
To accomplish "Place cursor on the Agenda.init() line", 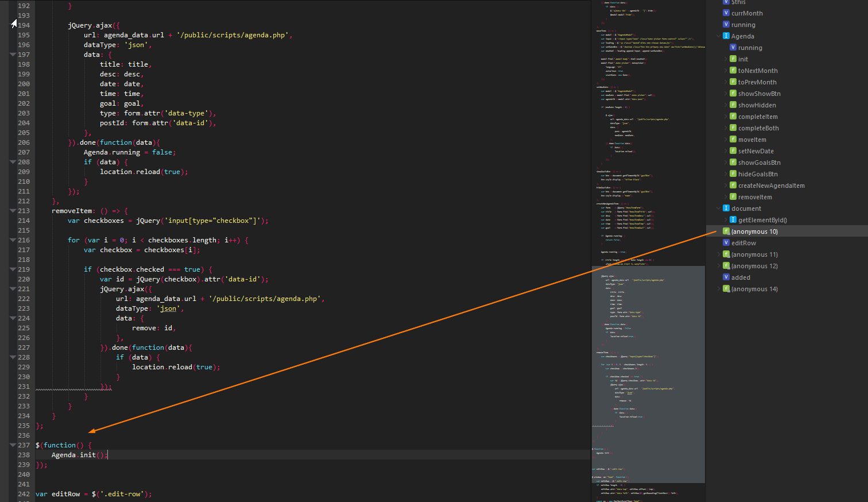I will pos(80,454).
